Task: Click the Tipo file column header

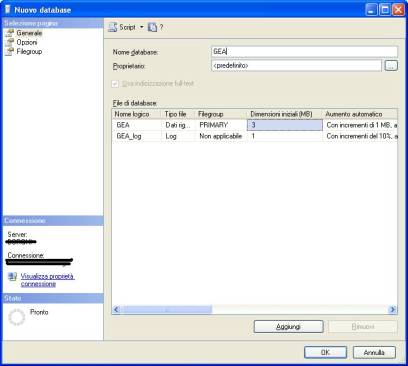Action: click(x=178, y=114)
